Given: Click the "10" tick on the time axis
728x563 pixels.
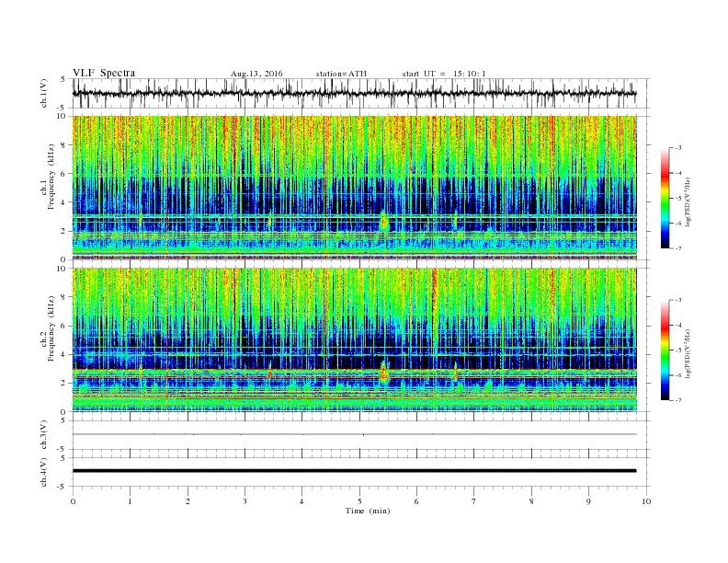Looking at the screenshot, I should tap(646, 501).
